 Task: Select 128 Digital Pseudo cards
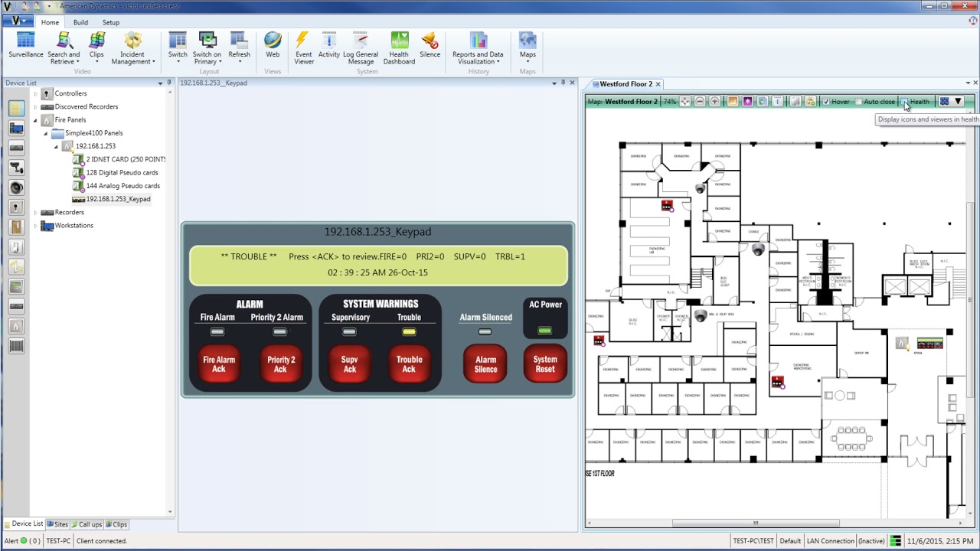122,172
